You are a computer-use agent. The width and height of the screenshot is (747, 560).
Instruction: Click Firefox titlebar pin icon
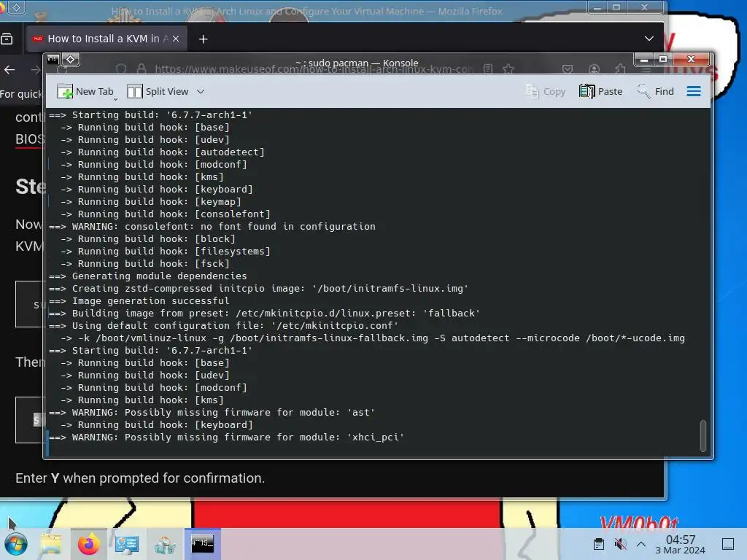16,7
